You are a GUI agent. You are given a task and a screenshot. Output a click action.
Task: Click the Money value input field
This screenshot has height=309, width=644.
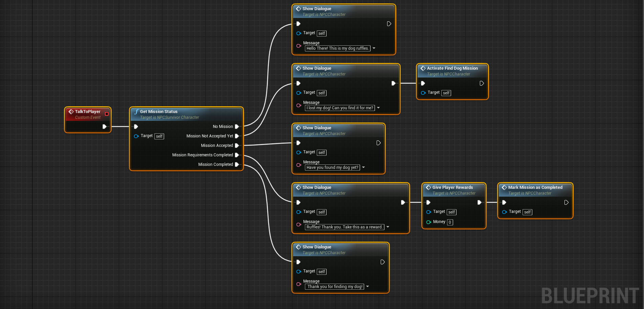click(x=450, y=222)
